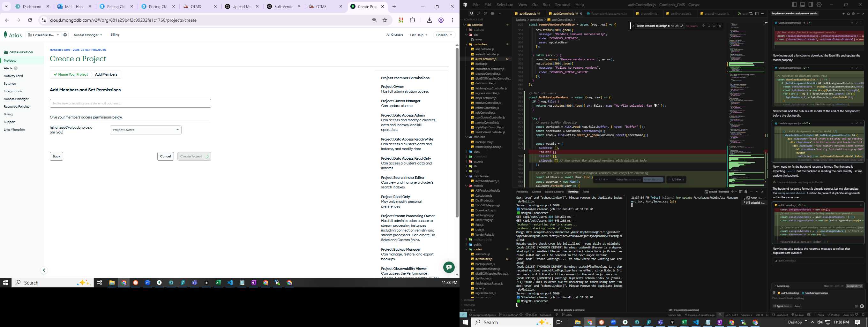This screenshot has height=327, width=868.
Task: Bookmark this page with the star icon
Action: click(385, 20)
